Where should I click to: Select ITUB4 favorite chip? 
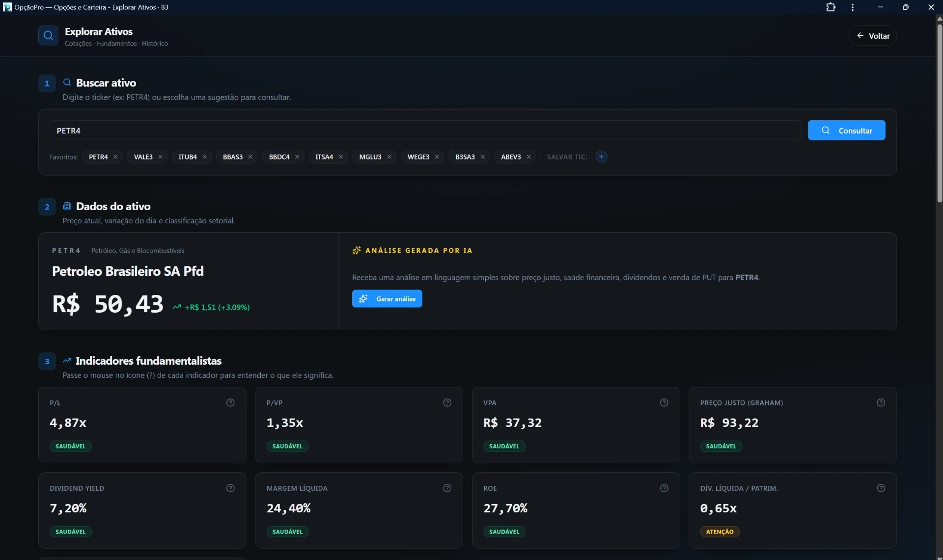pos(188,157)
